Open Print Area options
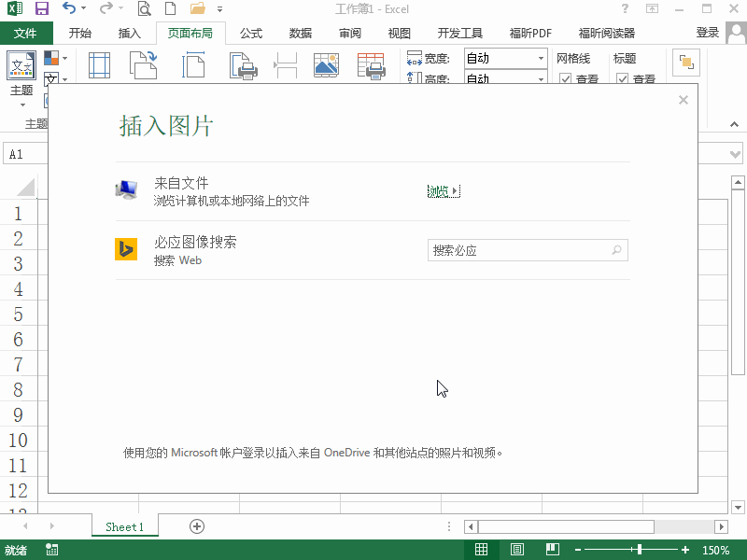This screenshot has width=747, height=560. (x=244, y=65)
